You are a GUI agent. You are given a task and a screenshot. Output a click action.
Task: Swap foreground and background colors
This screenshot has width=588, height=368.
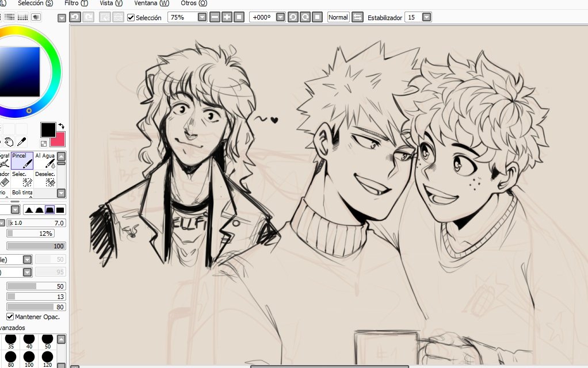tap(62, 126)
